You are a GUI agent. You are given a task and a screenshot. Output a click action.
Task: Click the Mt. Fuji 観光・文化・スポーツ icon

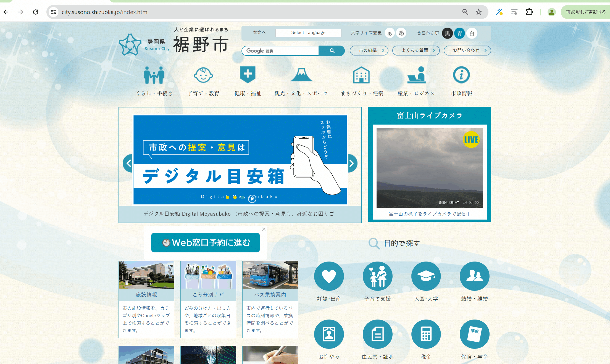click(301, 75)
